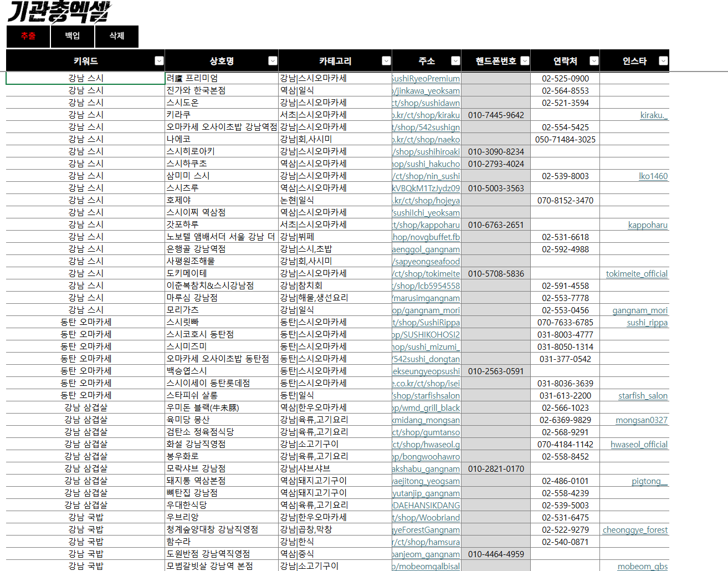Select phone number 010-2563-0591
Screen dimensions: 728x571
tap(496, 371)
